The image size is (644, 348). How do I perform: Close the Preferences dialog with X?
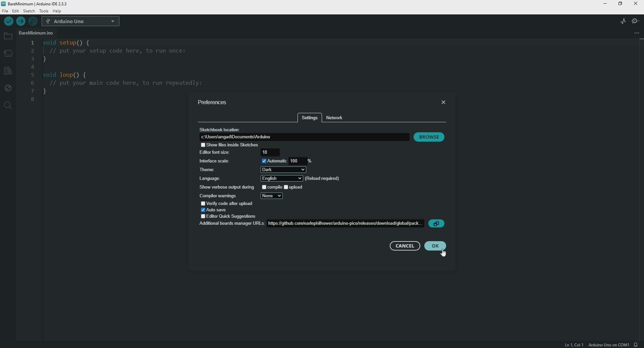point(443,102)
